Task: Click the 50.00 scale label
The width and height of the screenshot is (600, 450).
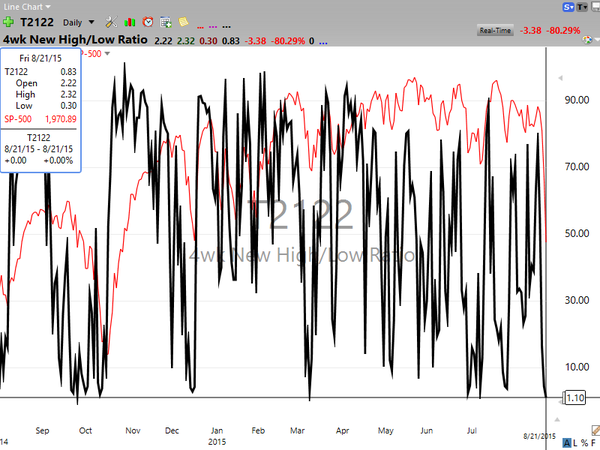Action: pyautogui.click(x=577, y=233)
